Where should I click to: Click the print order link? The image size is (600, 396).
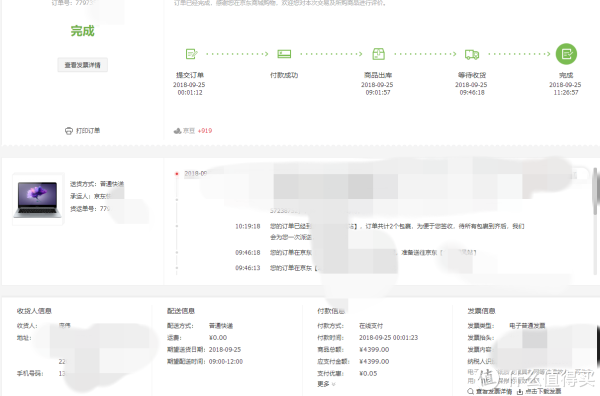click(x=88, y=131)
